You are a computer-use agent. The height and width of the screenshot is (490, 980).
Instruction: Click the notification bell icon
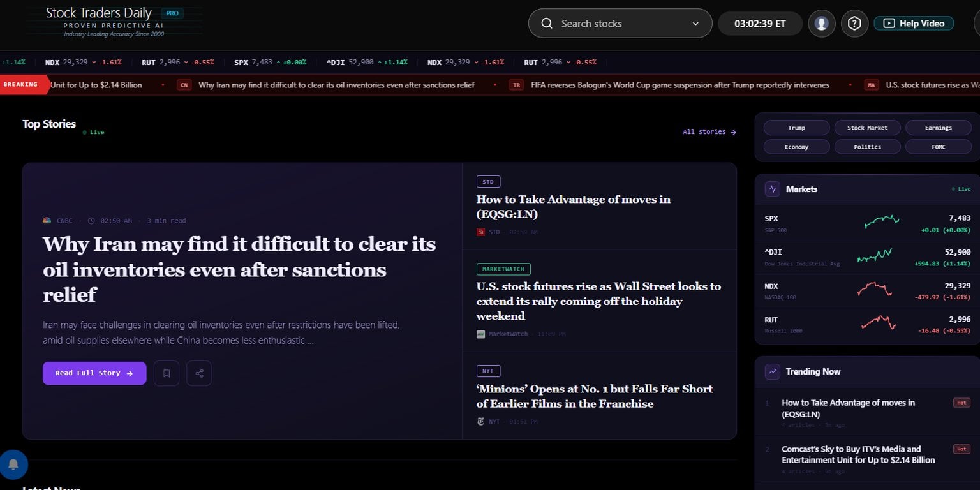(x=13, y=464)
